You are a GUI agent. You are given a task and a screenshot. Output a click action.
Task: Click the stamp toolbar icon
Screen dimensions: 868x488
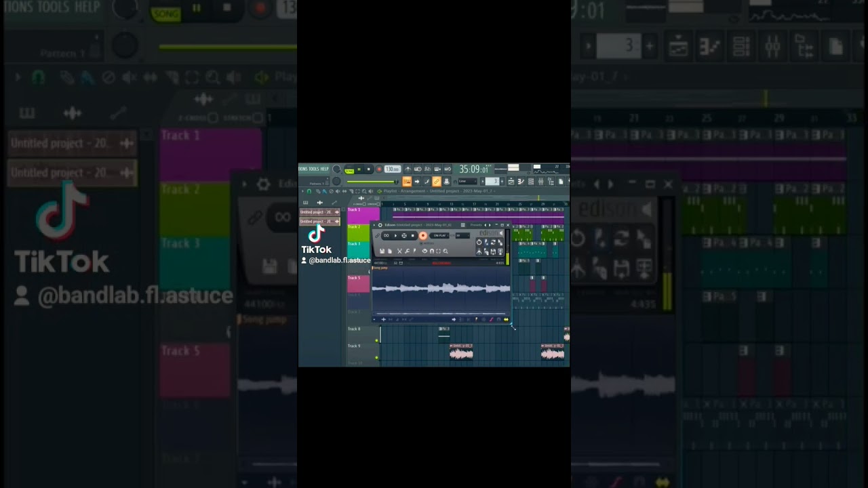446,182
